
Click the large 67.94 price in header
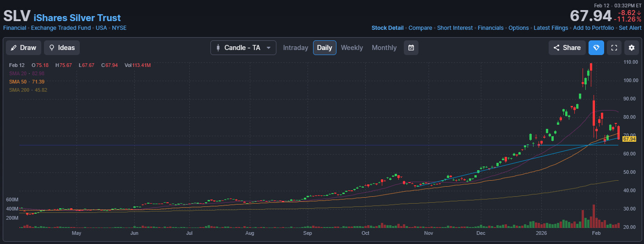[x=590, y=16]
